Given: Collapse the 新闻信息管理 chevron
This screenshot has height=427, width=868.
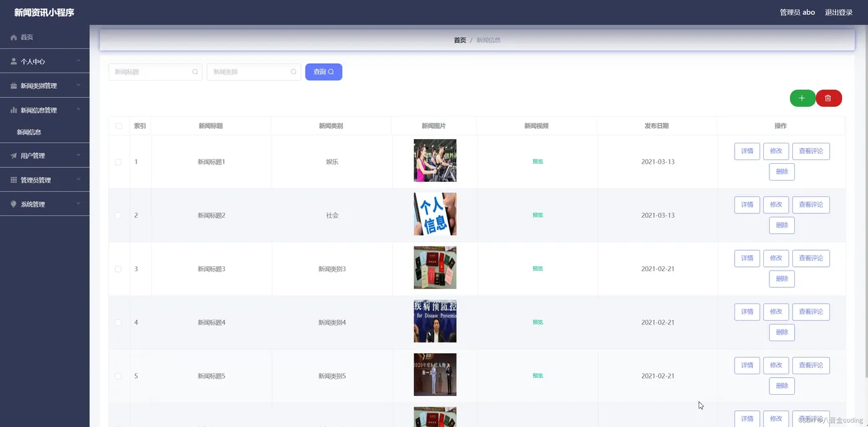Looking at the screenshot, I should [x=79, y=109].
